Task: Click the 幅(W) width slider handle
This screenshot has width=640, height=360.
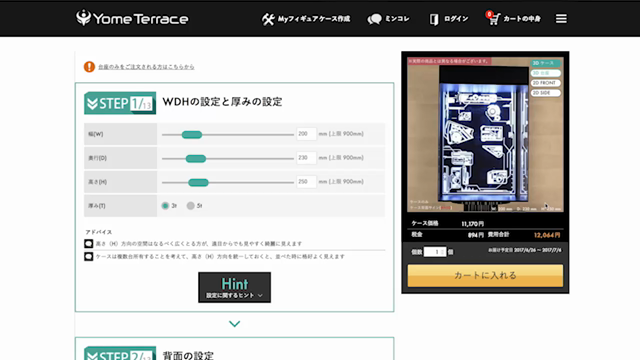Action: point(192,135)
